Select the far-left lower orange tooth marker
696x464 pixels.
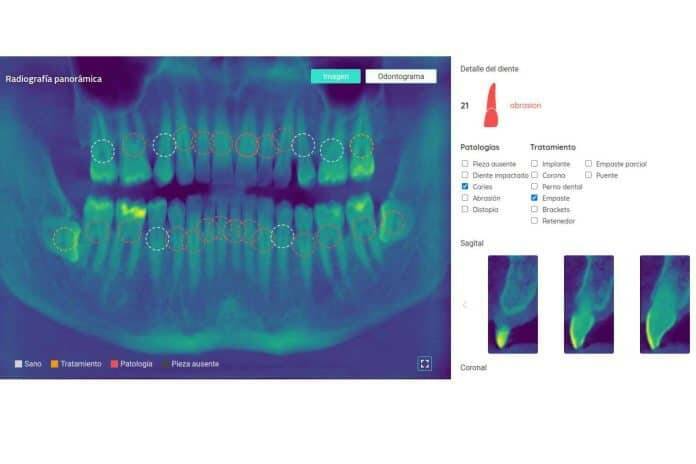(66, 238)
